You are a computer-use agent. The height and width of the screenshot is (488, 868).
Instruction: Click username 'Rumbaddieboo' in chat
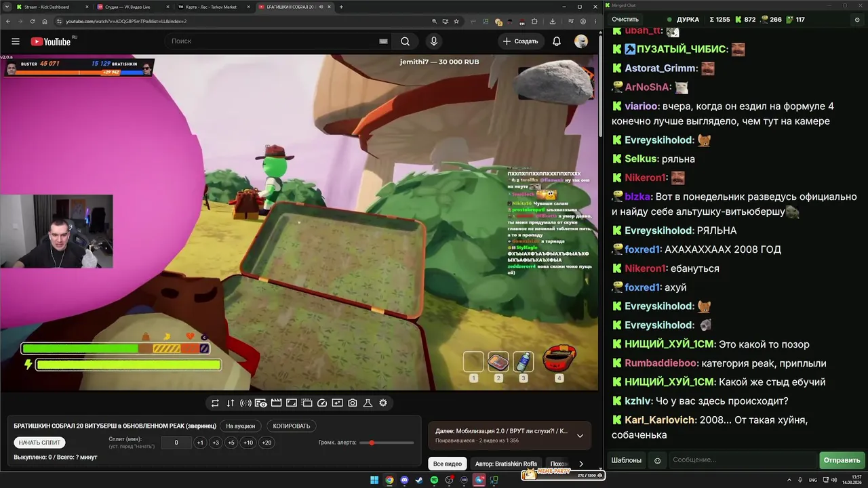pos(661,363)
